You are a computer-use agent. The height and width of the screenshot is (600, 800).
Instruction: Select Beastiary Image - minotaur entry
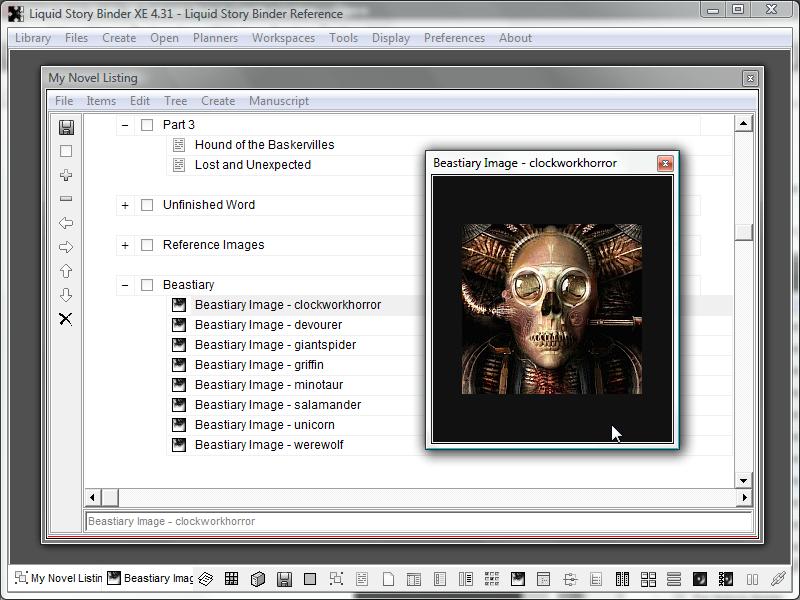point(268,385)
